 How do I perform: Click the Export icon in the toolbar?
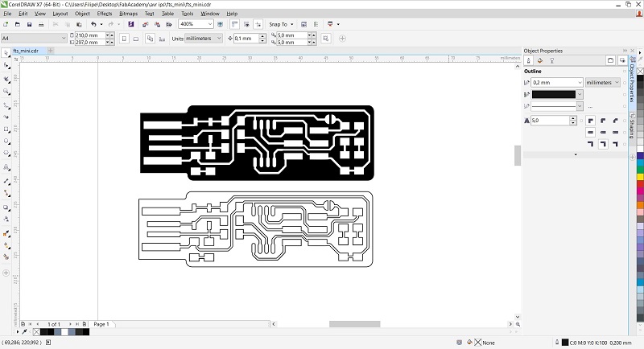coord(157,24)
